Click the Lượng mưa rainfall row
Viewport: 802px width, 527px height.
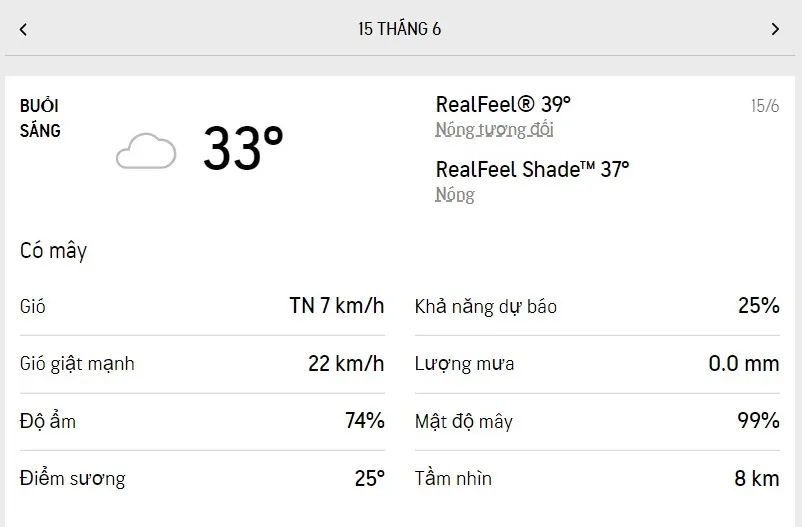597,363
